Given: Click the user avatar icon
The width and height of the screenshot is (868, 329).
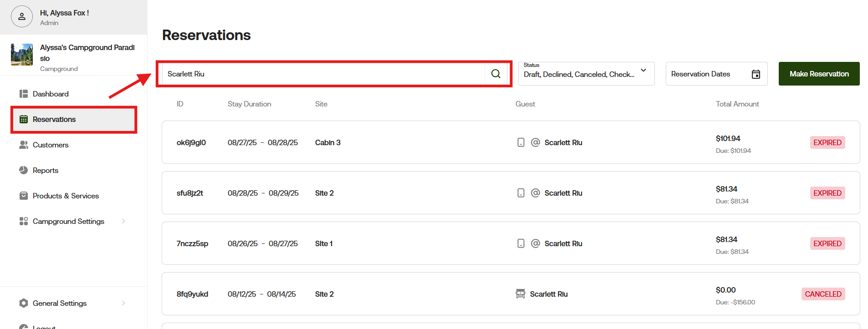Looking at the screenshot, I should pos(22,16).
